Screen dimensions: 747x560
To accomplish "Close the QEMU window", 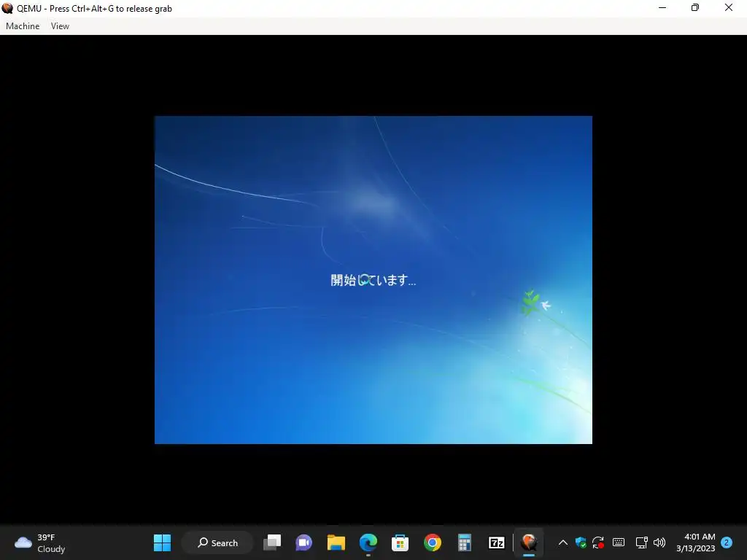I will click(729, 7).
